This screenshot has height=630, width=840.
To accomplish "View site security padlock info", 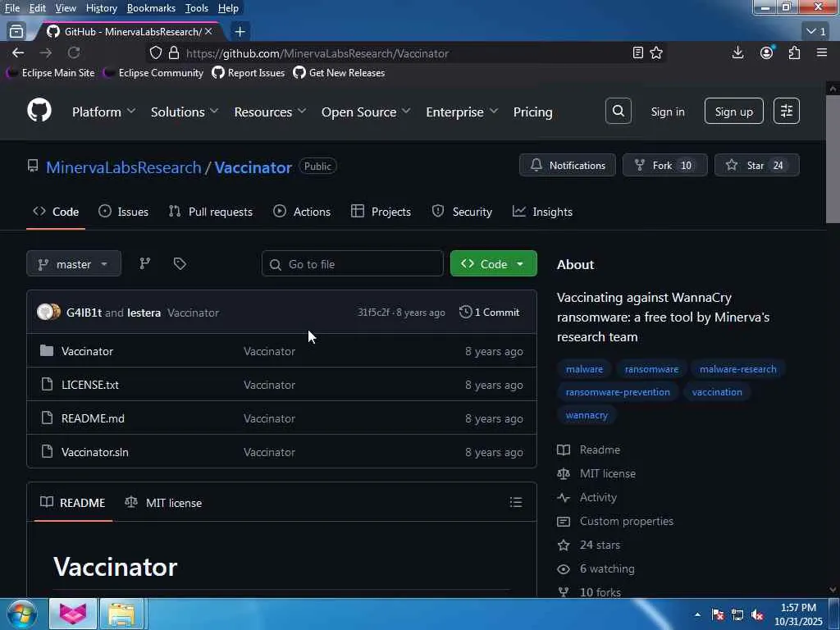I will pos(174,52).
